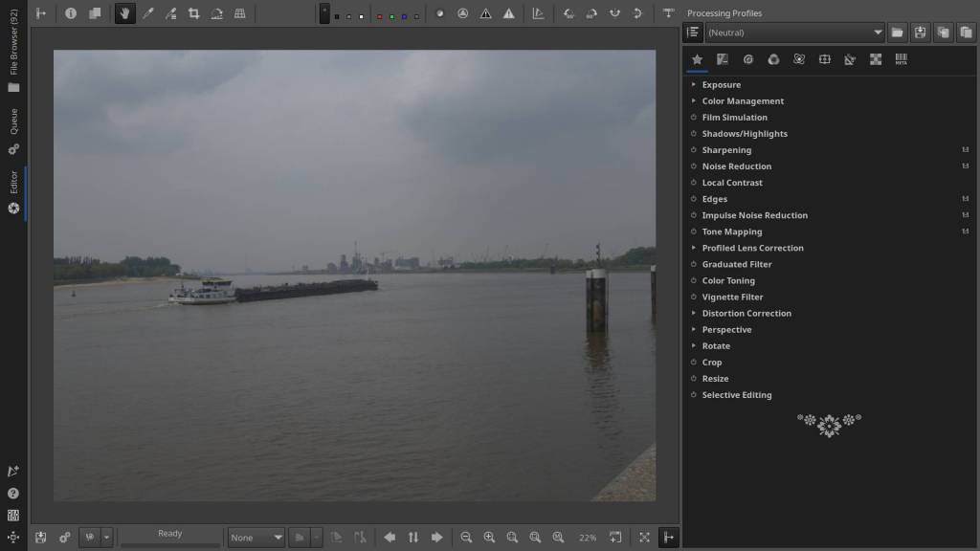
Task: Click the Selective Editing tool label
Action: click(736, 395)
